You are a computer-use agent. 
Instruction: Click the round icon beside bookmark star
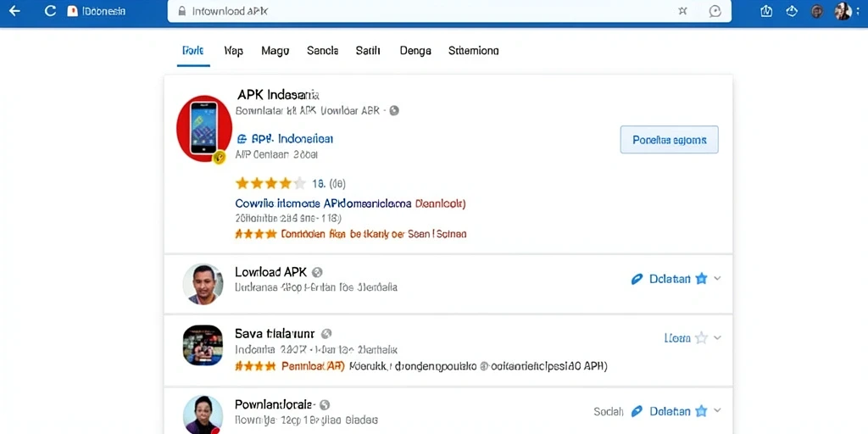[715, 11]
